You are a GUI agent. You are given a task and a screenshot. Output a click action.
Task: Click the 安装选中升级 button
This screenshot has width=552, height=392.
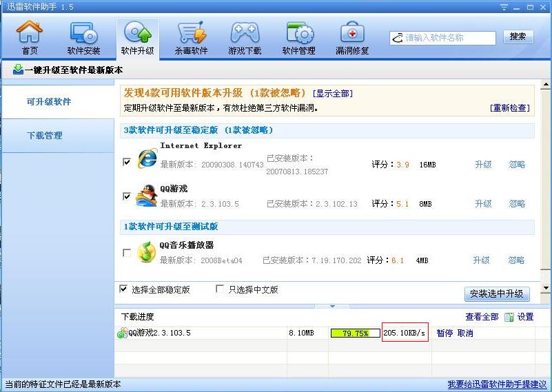tap(497, 293)
